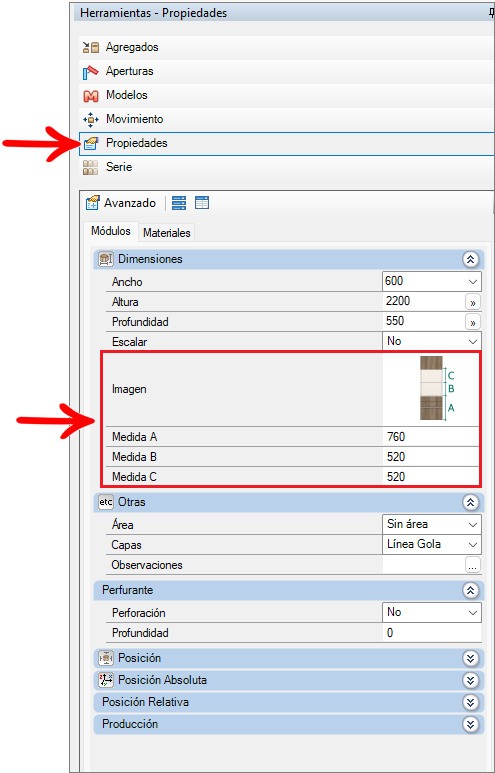Select the Módulos tab
The height and width of the screenshot is (773, 495).
(x=111, y=231)
